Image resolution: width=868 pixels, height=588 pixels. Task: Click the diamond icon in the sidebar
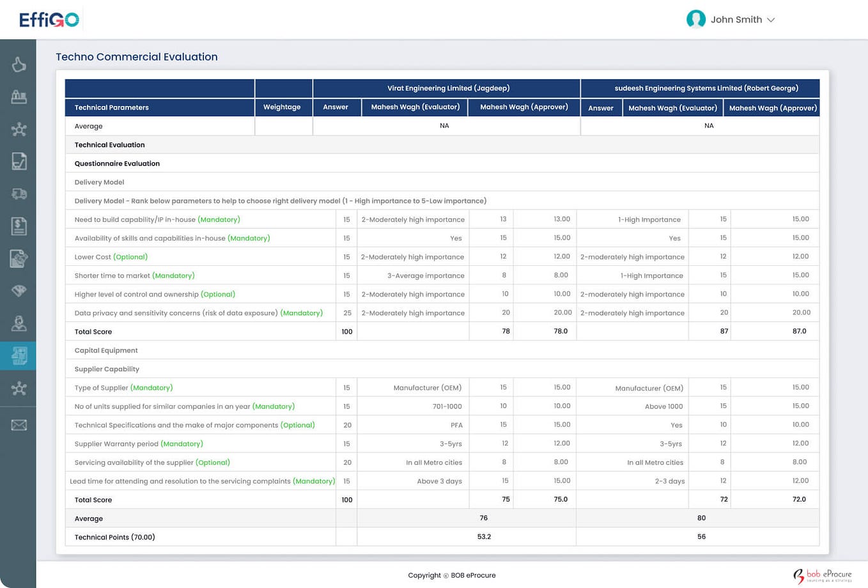19,291
